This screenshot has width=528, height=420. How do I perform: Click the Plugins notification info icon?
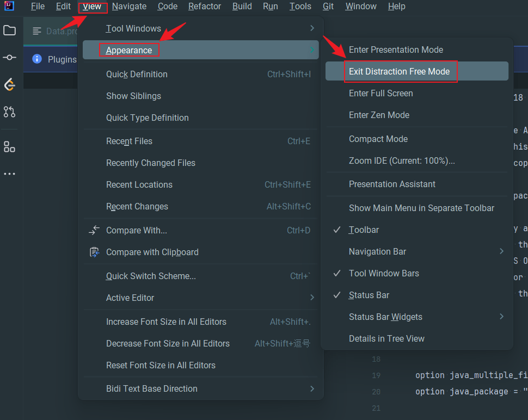37,59
